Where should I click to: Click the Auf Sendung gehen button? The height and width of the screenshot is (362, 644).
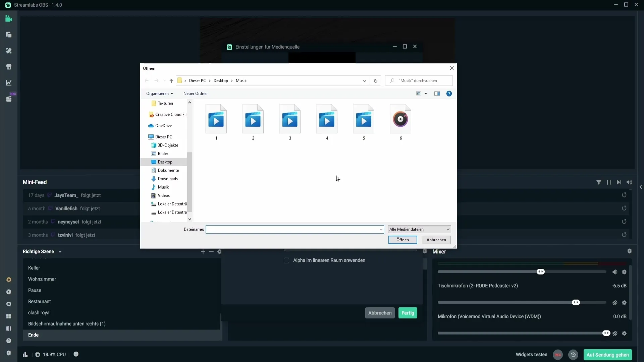[x=608, y=355]
